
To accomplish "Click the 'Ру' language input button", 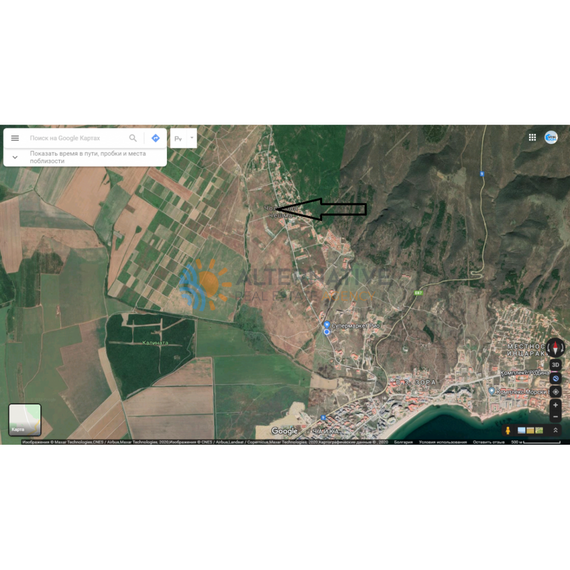I will (x=178, y=139).
